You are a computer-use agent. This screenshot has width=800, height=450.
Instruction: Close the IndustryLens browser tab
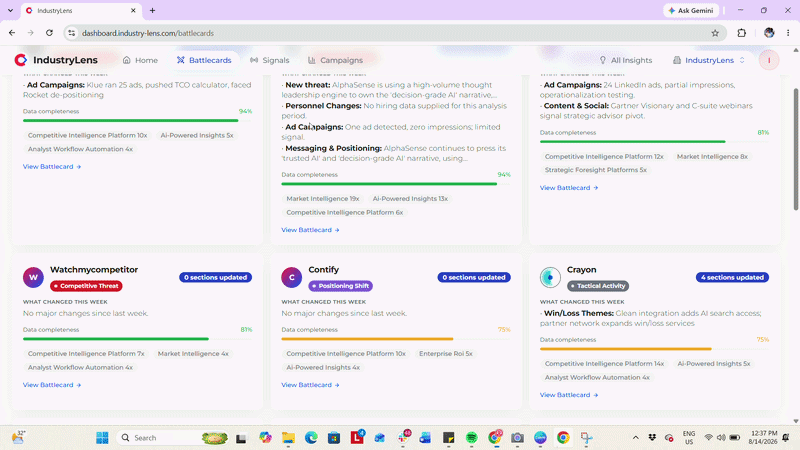click(x=133, y=10)
